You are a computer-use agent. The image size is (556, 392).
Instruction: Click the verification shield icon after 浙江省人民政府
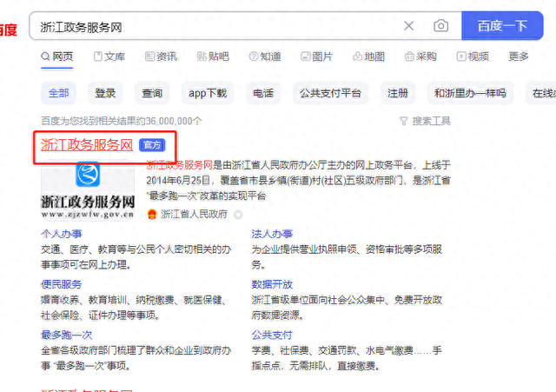coord(238,215)
